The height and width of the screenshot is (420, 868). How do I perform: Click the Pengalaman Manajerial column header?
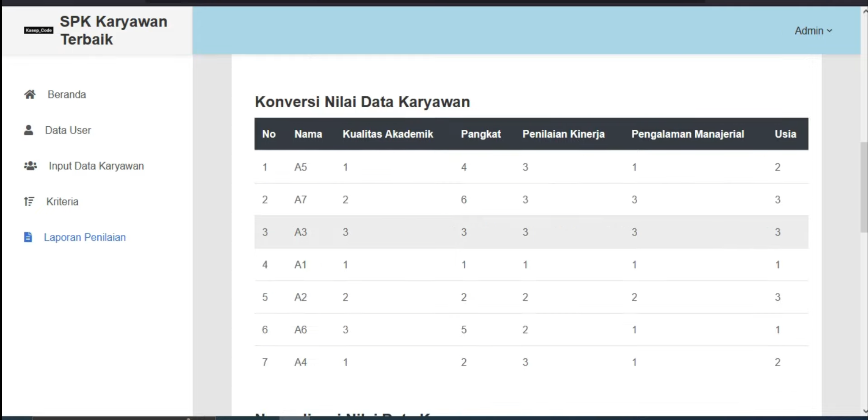coord(688,134)
